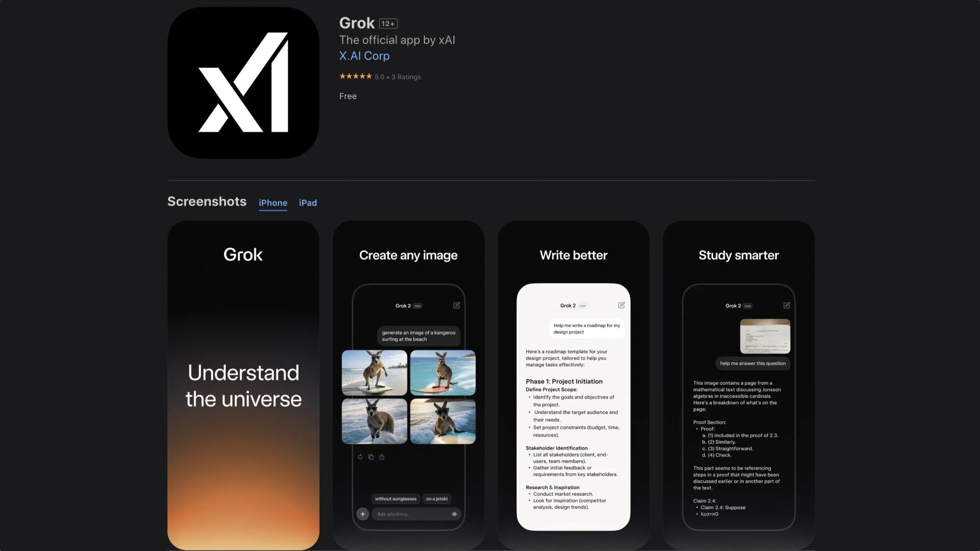Switch to iPad screenshots view
Image resolution: width=980 pixels, height=551 pixels.
[x=308, y=203]
